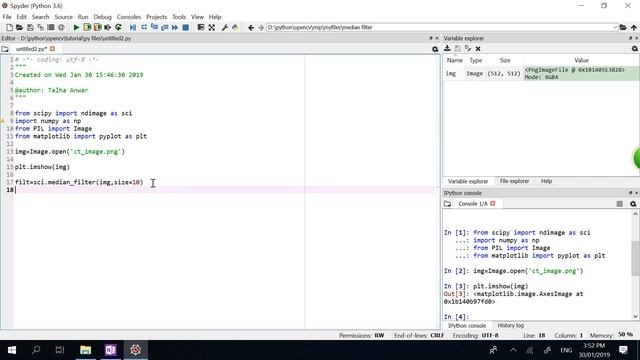Open Windows Start menu
Image resolution: width=640 pixels, height=360 pixels.
(x=11, y=350)
